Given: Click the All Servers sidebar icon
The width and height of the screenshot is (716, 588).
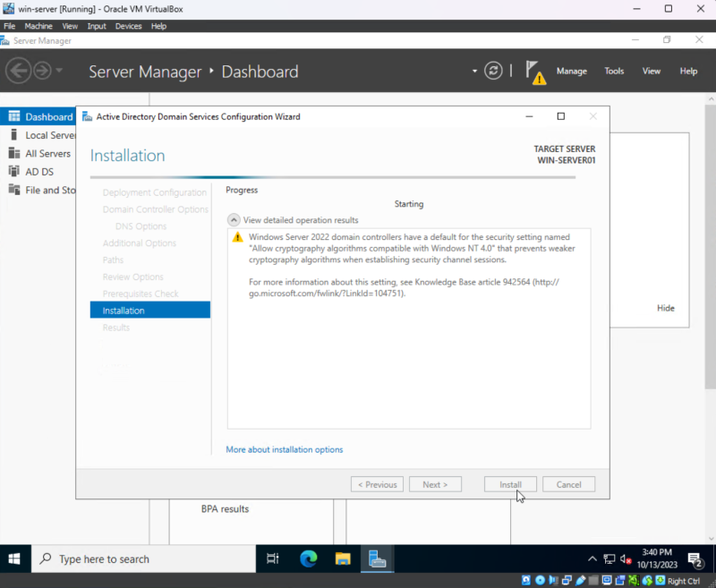Looking at the screenshot, I should coord(14,153).
